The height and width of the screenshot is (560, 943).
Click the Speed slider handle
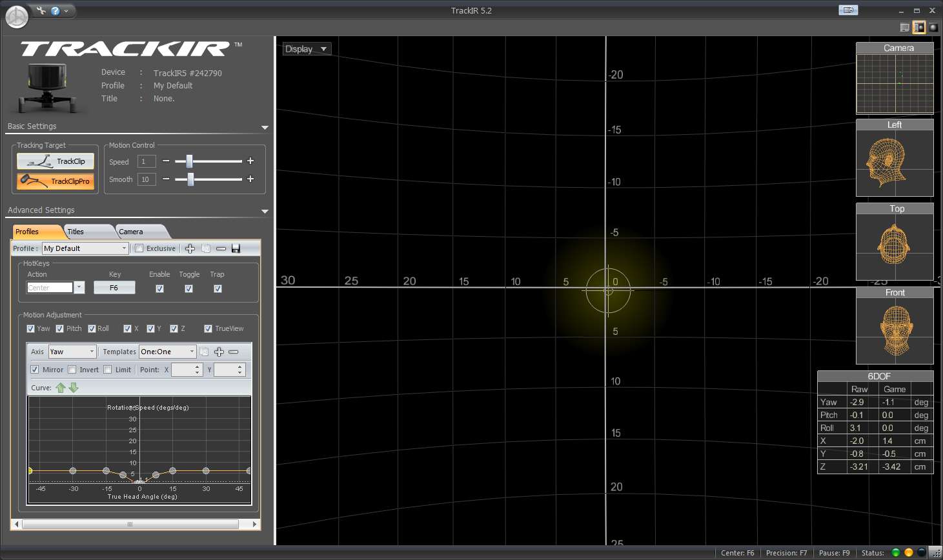click(189, 161)
